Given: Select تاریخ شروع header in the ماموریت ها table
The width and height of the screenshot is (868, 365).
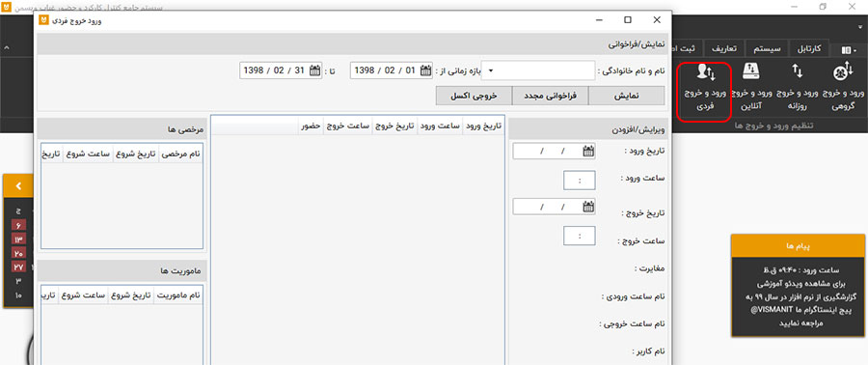Looking at the screenshot, I should [131, 295].
